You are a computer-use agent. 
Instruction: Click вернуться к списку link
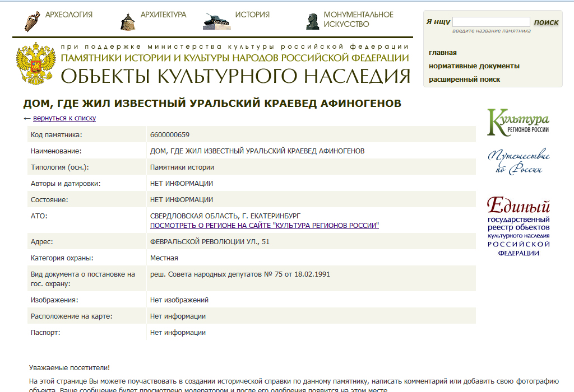click(x=64, y=118)
